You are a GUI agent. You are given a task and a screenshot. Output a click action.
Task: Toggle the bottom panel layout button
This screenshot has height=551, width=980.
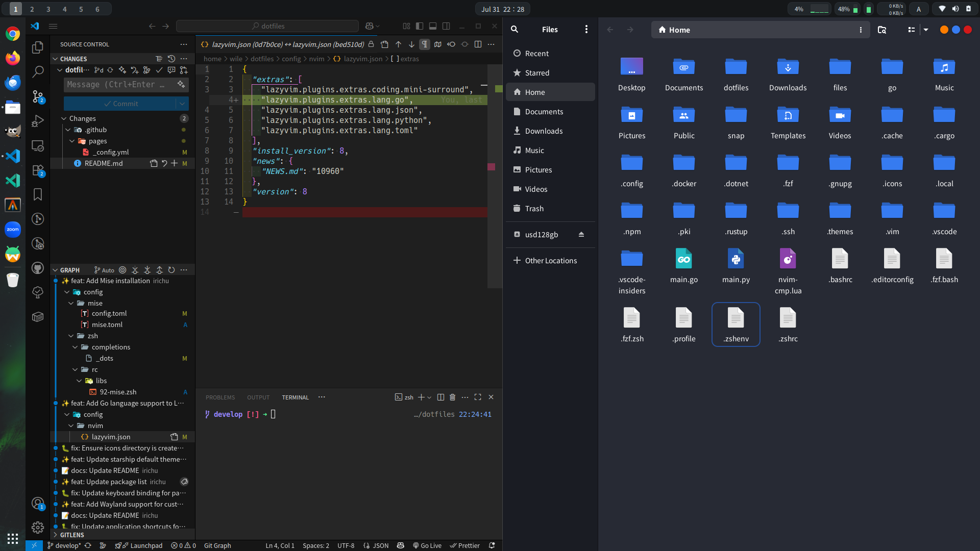[x=433, y=26]
